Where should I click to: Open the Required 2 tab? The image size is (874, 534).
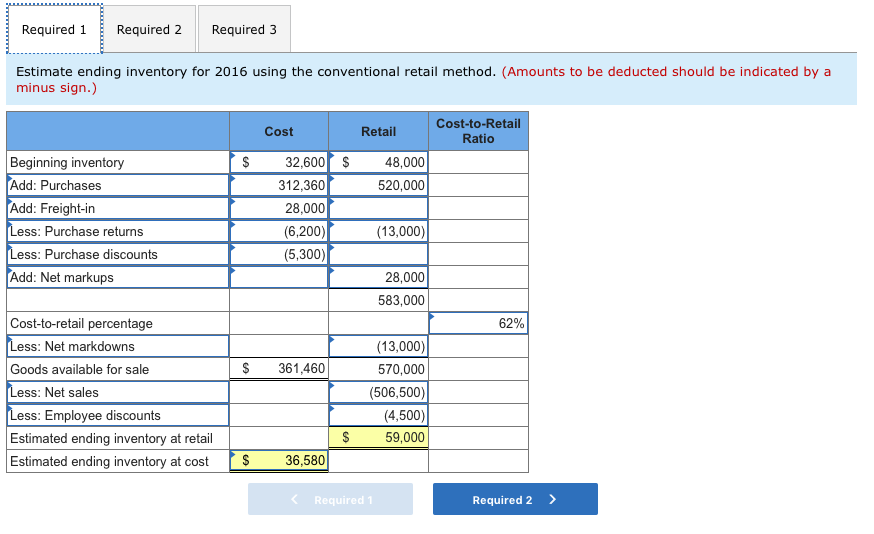[149, 30]
